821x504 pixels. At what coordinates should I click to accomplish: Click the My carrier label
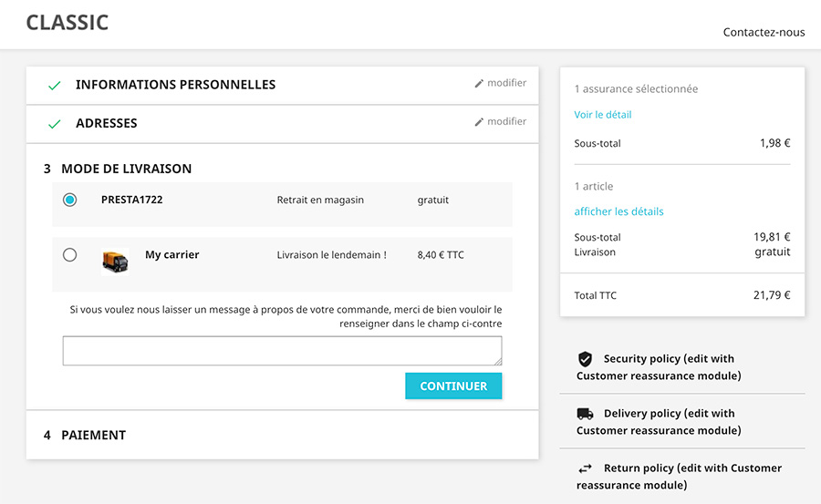171,255
